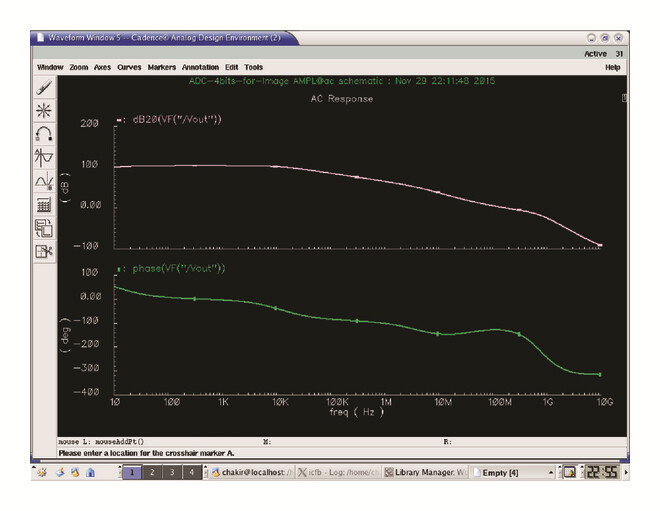This screenshot has height=511, width=660.
Task: Open the Window menu
Action: (50, 67)
